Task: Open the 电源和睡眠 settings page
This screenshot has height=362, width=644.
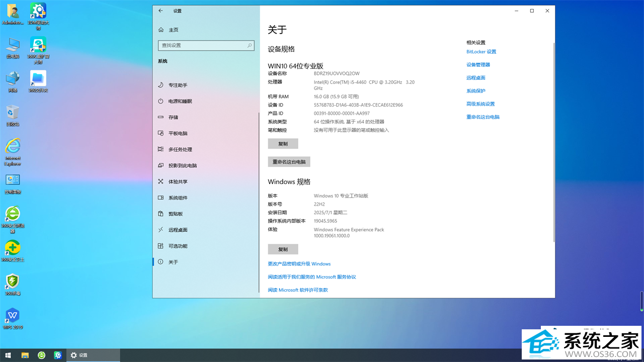Action: point(206,101)
